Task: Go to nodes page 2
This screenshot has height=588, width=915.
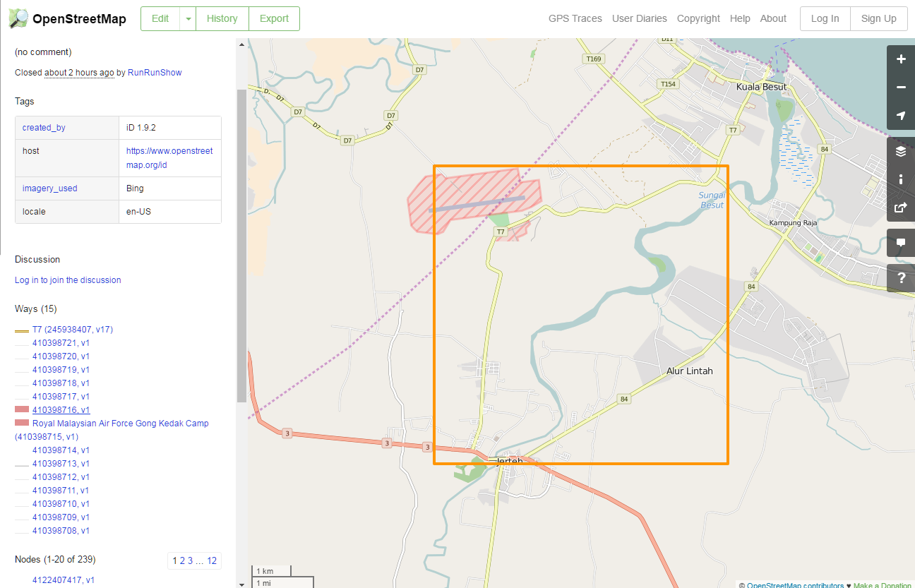Action: (x=182, y=561)
